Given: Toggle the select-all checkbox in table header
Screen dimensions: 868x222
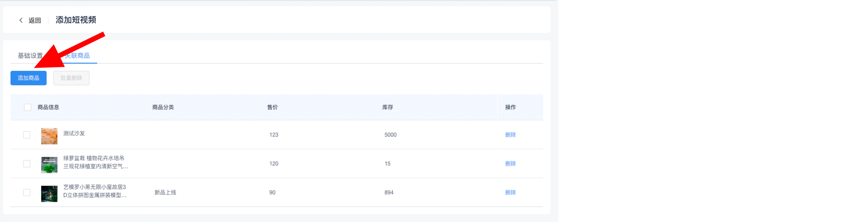Looking at the screenshot, I should 28,107.
